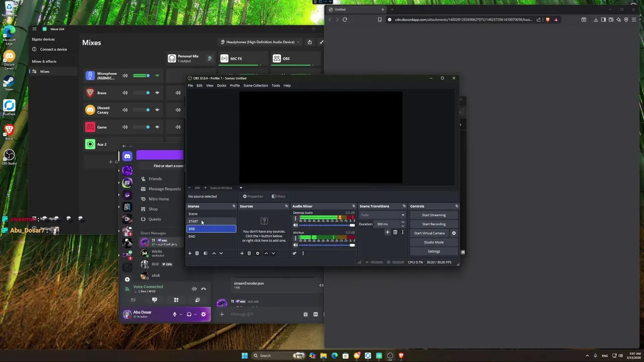Click Start Recording in OBS Controls
Screen dimensions: 644x362
pos(434,224)
